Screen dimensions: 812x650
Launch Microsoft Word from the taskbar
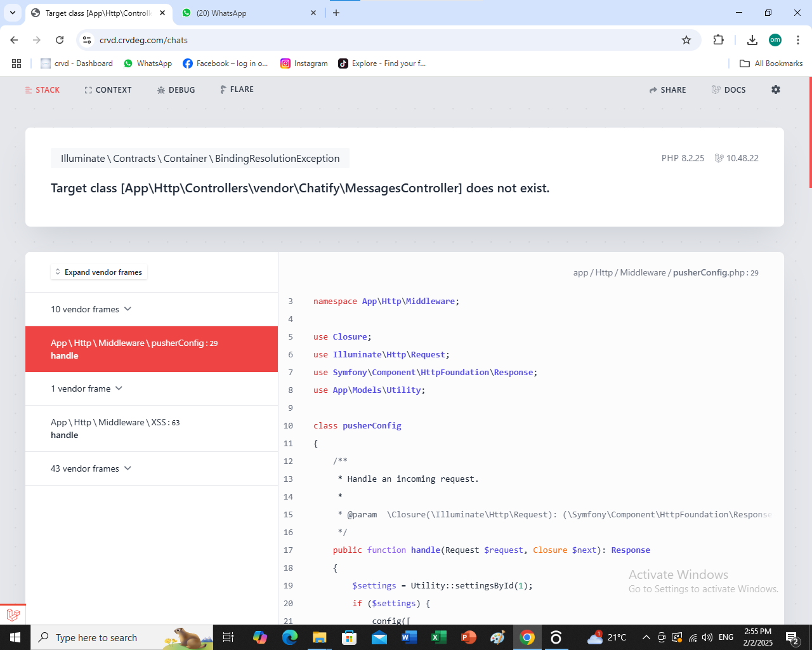(409, 637)
